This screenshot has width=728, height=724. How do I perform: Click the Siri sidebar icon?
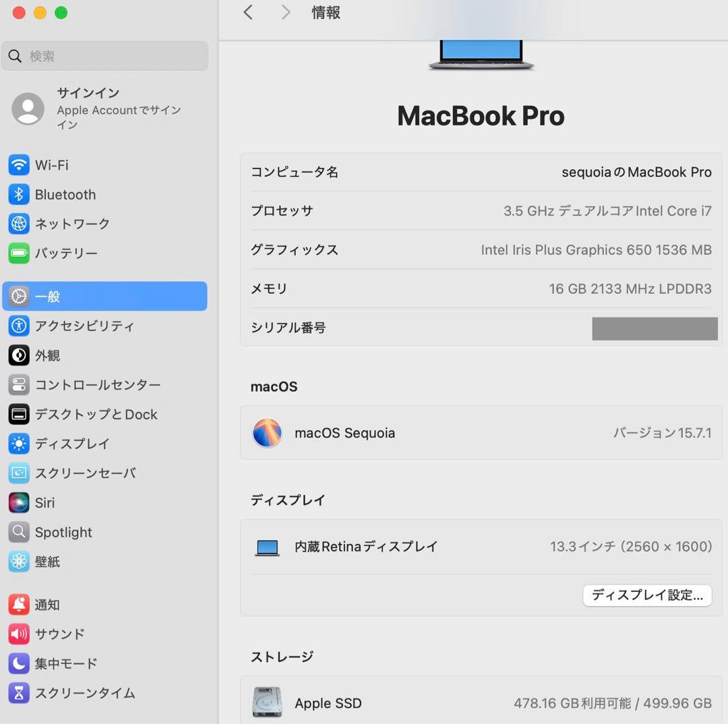pos(18,502)
